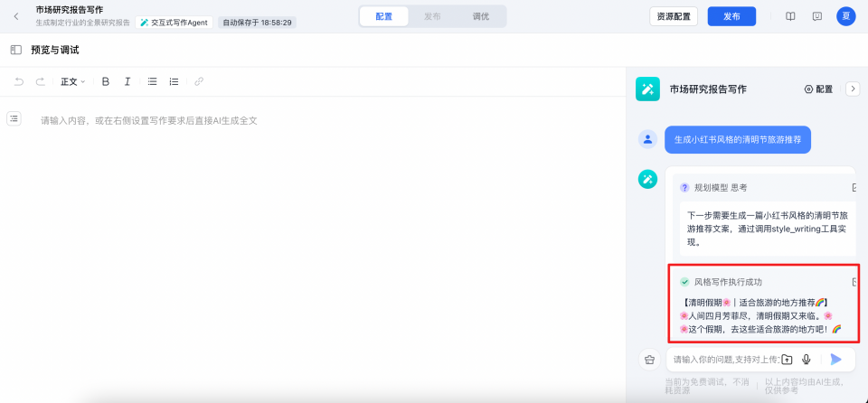Redo the last edit
This screenshot has width=868, height=403.
(40, 82)
